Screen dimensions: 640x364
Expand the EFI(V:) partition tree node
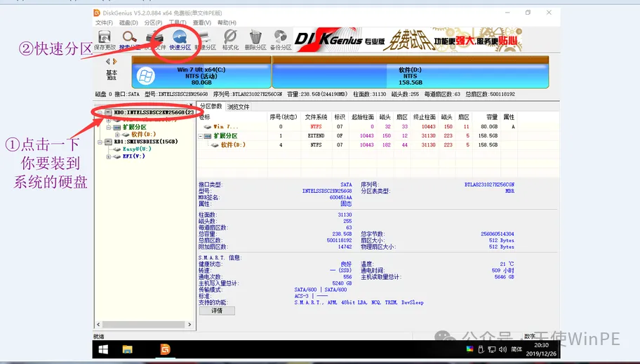click(109, 157)
